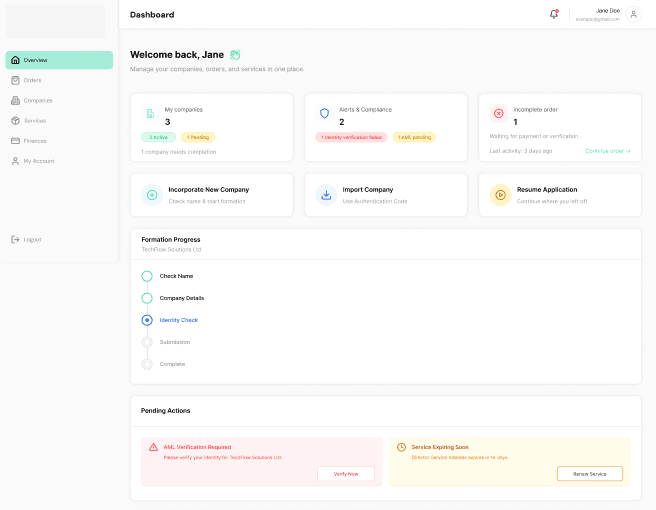This screenshot has width=656, height=510.
Task: Click the Resume Application play icon
Action: click(500, 195)
